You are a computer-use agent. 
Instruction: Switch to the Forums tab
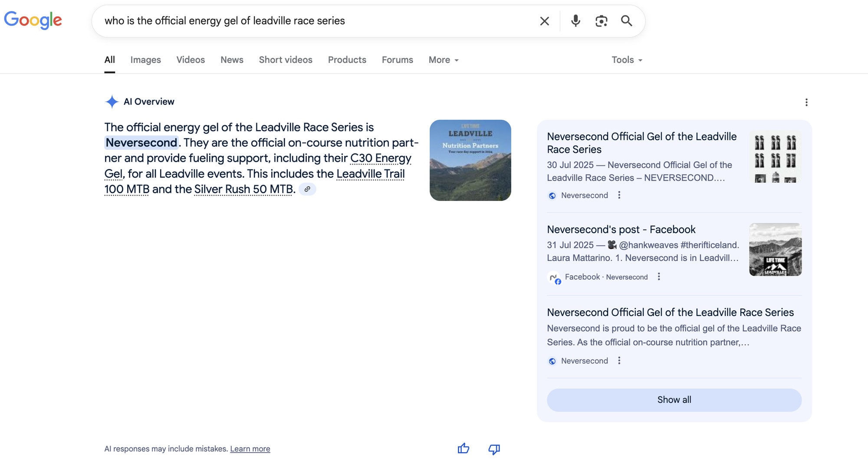[x=398, y=60]
